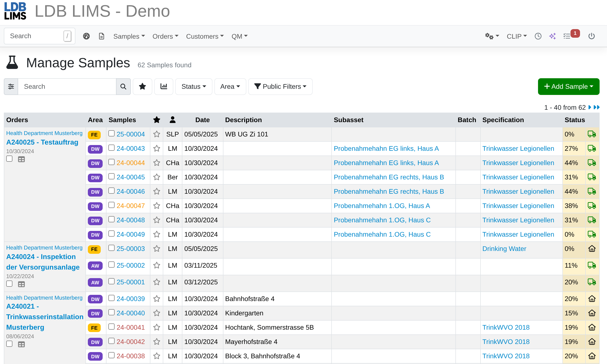
Task: Sort by the star column header
Action: [x=157, y=120]
